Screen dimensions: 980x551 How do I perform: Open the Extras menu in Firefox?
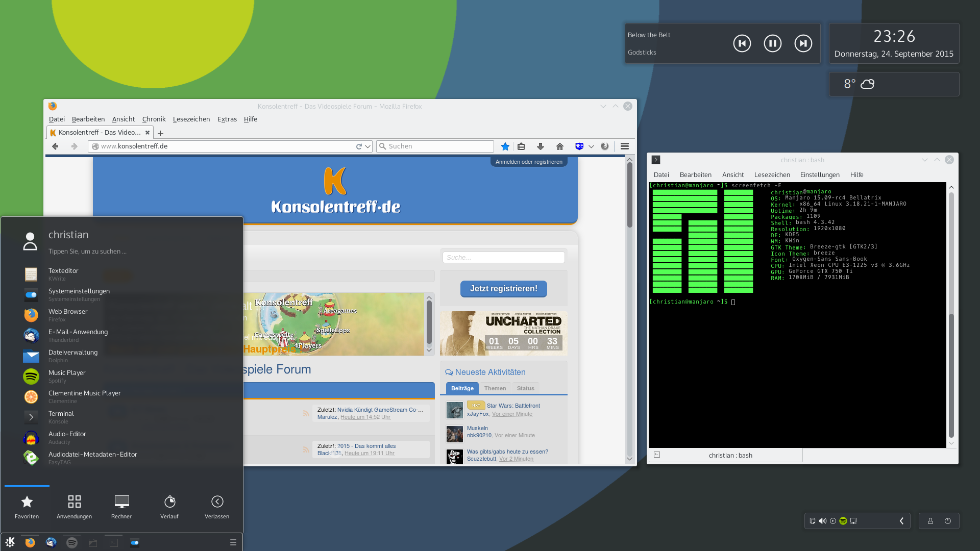[227, 119]
